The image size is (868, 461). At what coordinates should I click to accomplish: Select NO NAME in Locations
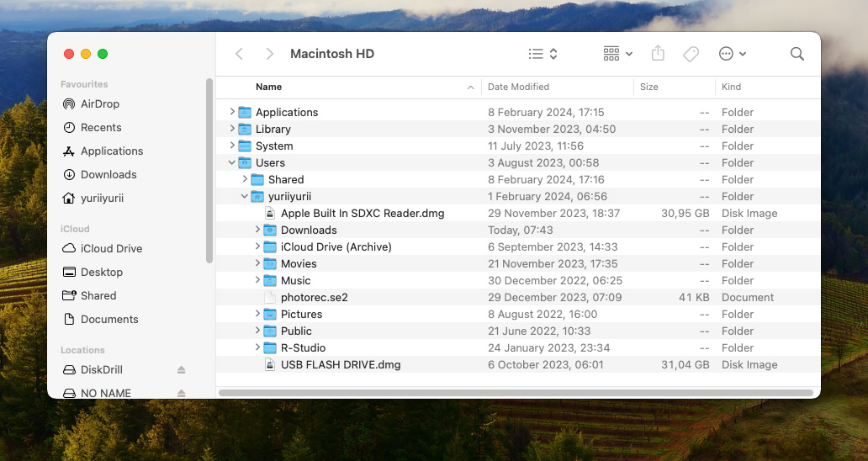[106, 393]
